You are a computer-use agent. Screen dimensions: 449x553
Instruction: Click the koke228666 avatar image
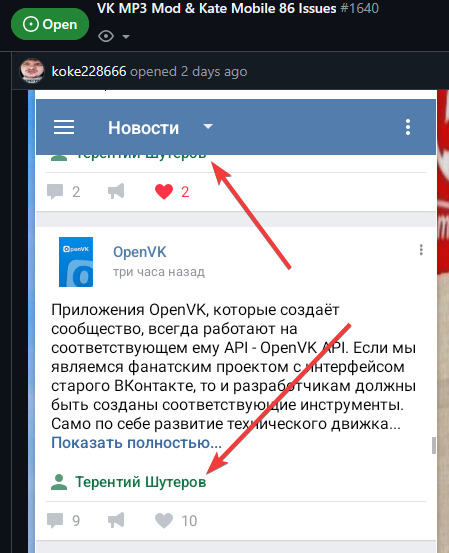point(32,71)
